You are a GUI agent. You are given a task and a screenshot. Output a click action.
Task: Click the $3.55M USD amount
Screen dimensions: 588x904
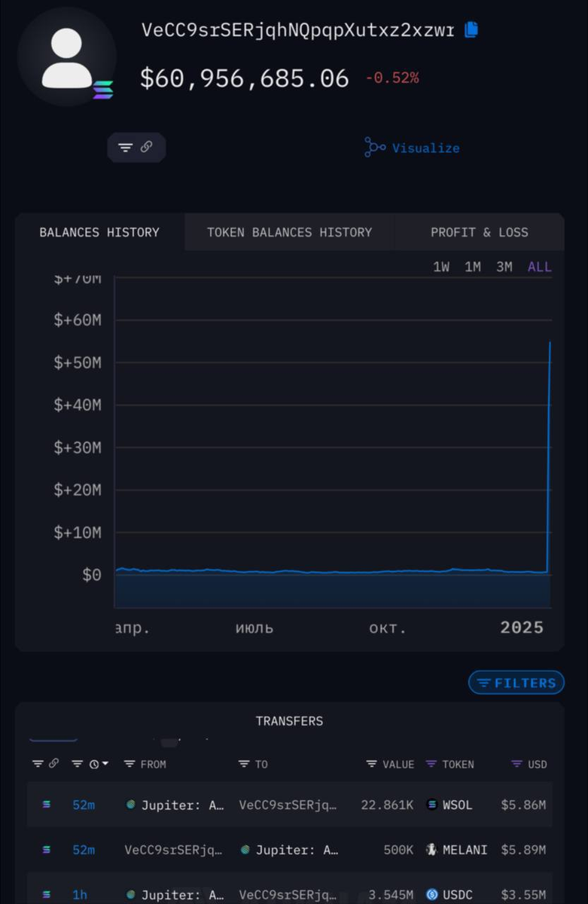tap(523, 895)
